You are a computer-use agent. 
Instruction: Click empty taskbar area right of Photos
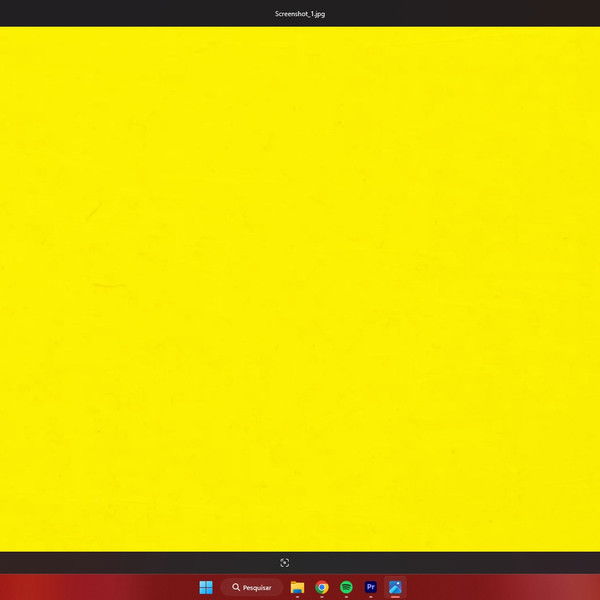[x=500, y=587]
